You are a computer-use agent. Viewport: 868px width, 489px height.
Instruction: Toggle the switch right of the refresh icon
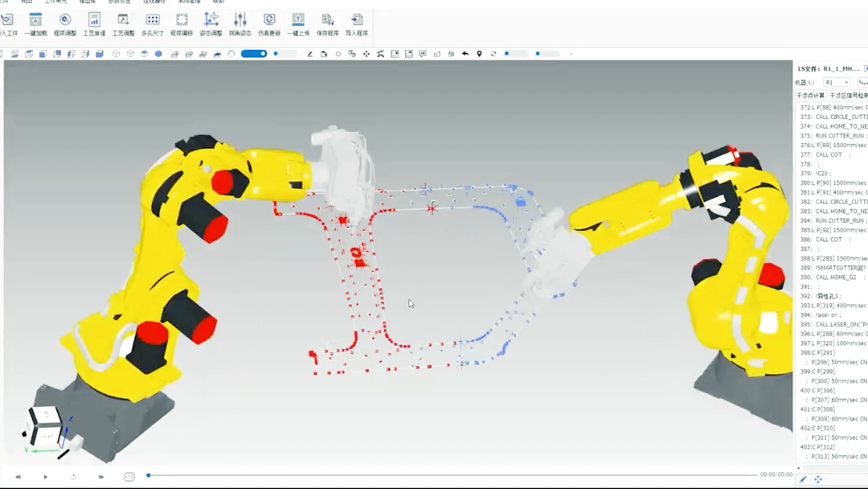click(x=515, y=54)
